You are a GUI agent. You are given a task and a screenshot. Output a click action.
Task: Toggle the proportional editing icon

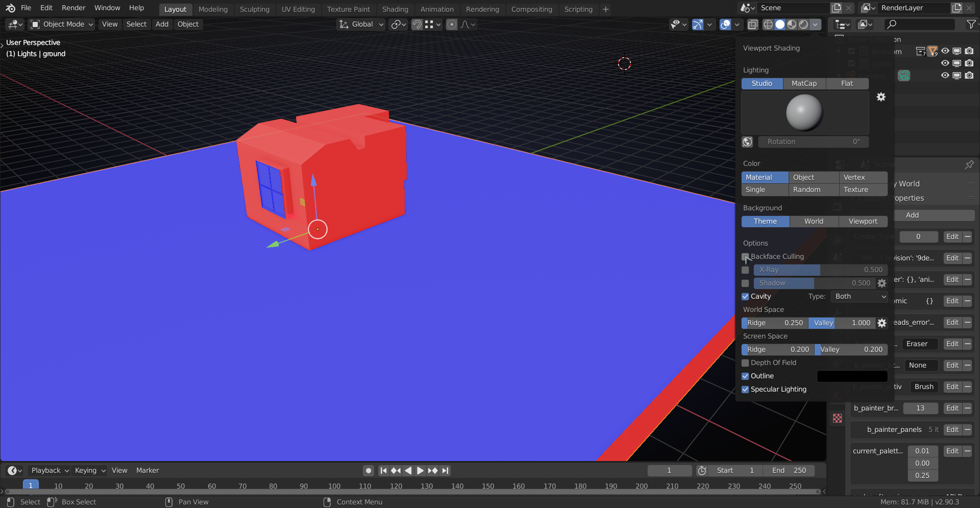coord(452,24)
